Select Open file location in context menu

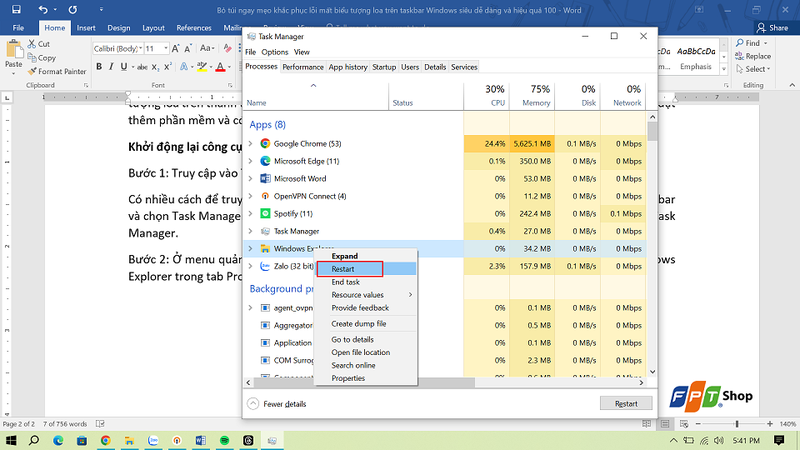[x=366, y=352]
